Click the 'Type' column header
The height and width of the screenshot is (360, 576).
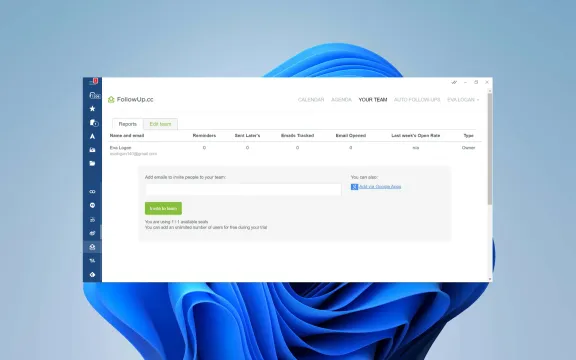(468, 136)
